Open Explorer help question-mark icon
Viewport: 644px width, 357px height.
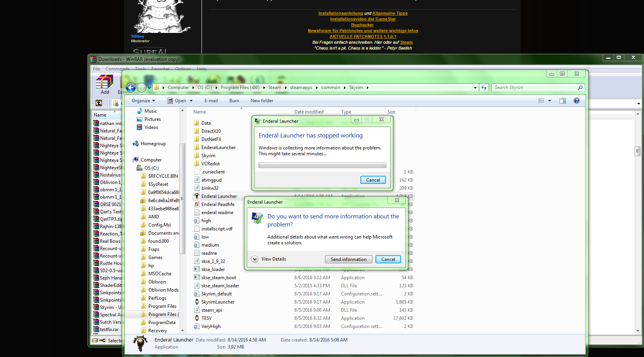[577, 101]
